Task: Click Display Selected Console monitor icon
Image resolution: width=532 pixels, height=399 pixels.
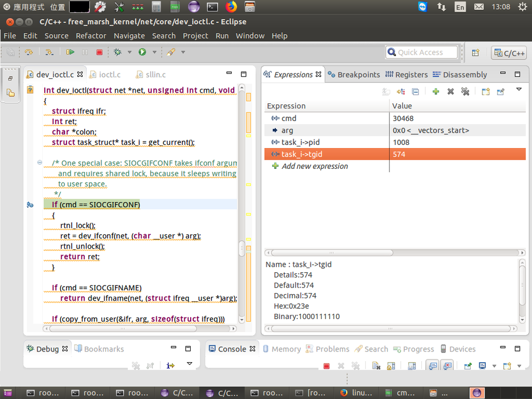Action: 482,366
